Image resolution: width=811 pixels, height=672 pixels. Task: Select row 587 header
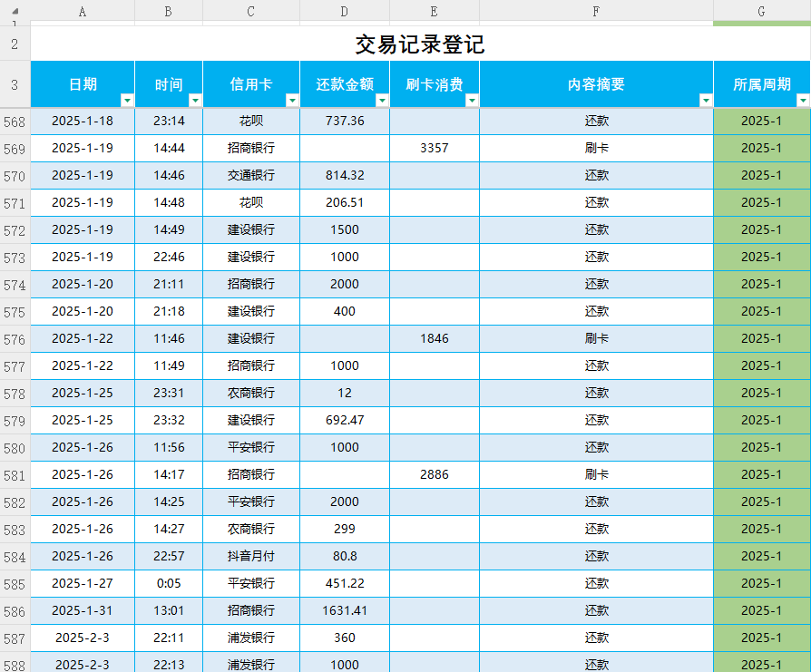point(15,638)
